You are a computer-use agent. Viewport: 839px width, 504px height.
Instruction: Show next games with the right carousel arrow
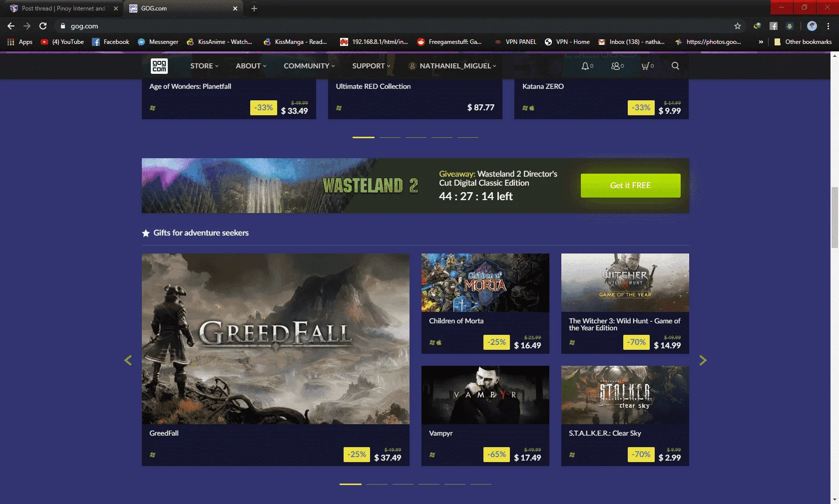(x=703, y=360)
